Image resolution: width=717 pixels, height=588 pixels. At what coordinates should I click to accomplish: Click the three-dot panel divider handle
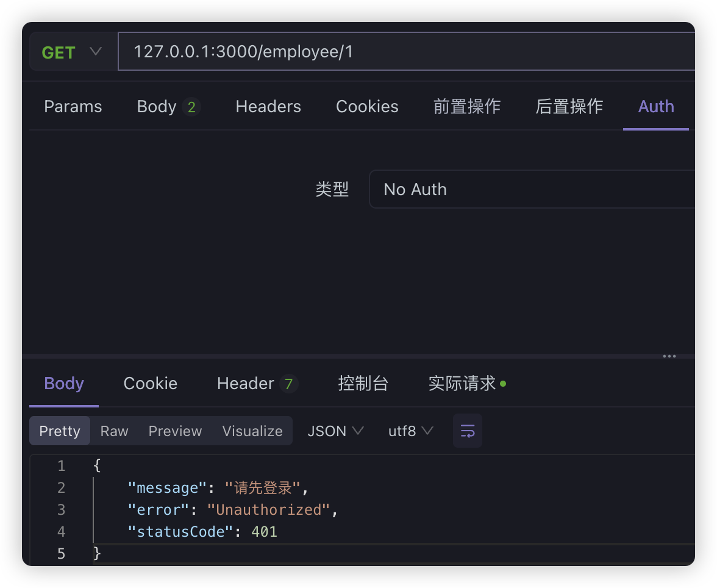pyautogui.click(x=669, y=356)
